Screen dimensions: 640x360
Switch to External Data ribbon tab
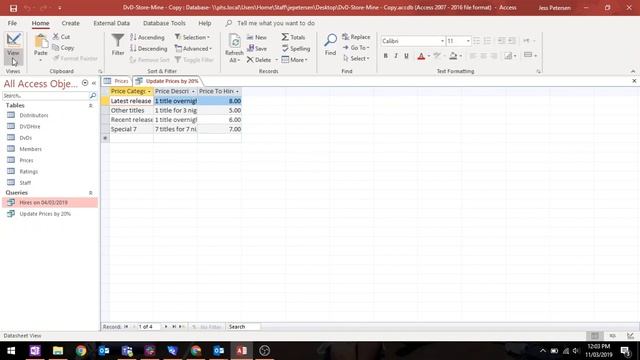coord(111,23)
